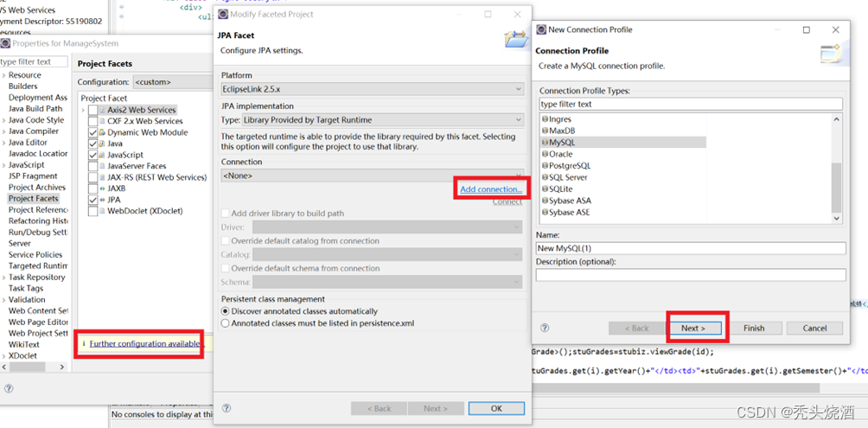Click the connection profile Name field
The image size is (868, 428).
[691, 248]
